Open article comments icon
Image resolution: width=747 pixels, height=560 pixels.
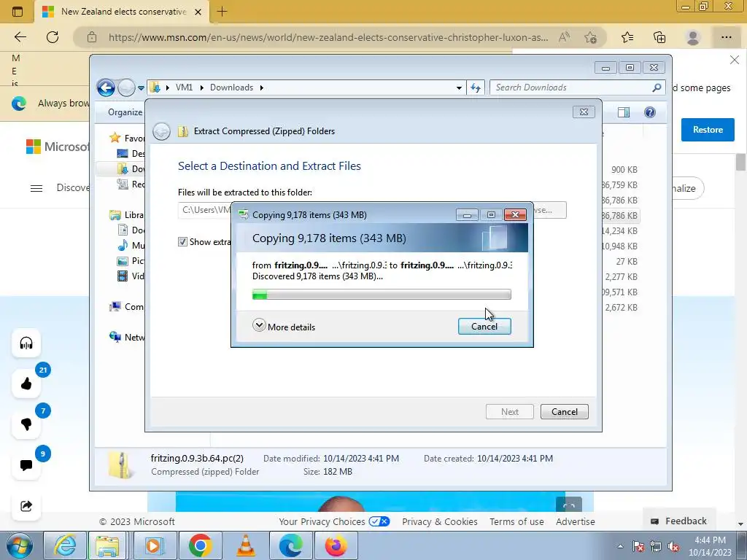point(26,464)
